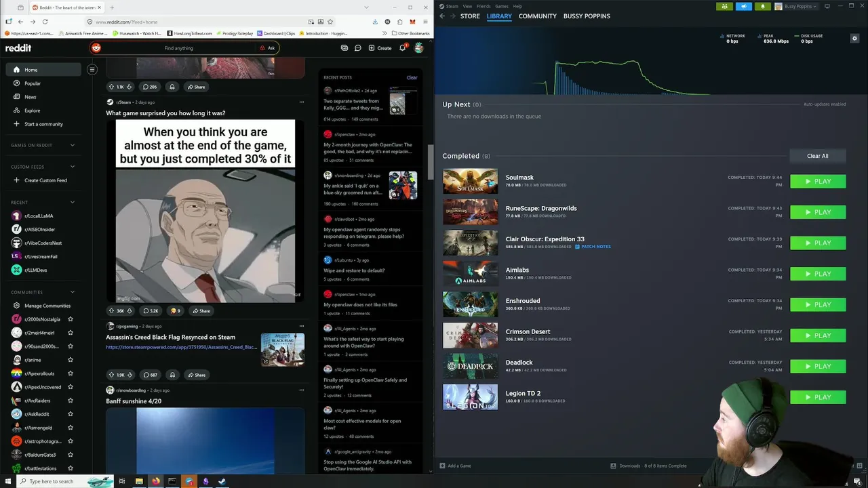Viewport: 868px width, 488px height.
Task: Open Firefox application hamburger menu
Action: coord(424,22)
